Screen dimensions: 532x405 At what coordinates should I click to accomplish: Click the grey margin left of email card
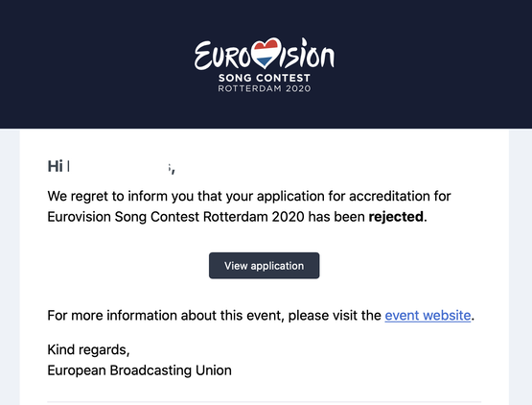10,267
